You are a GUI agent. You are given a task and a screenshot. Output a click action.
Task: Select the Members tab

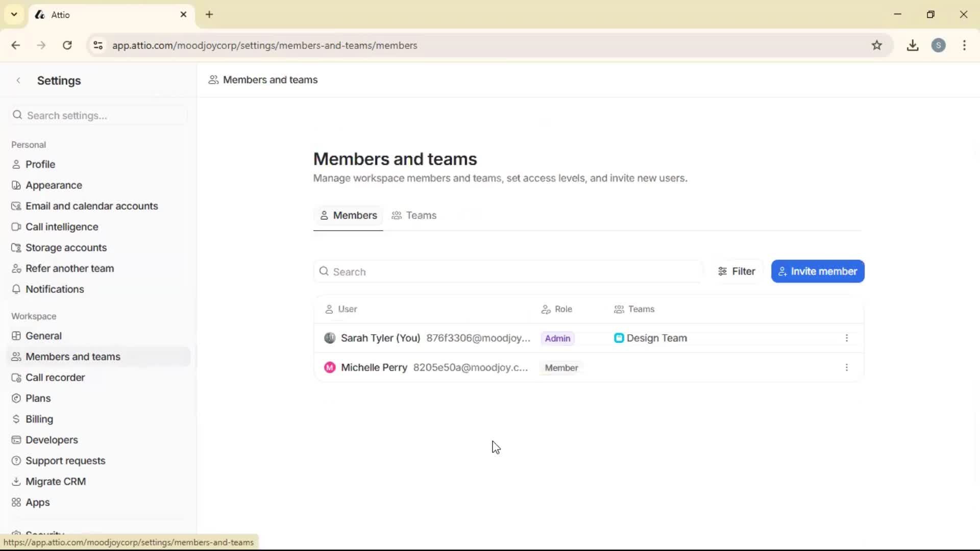348,215
